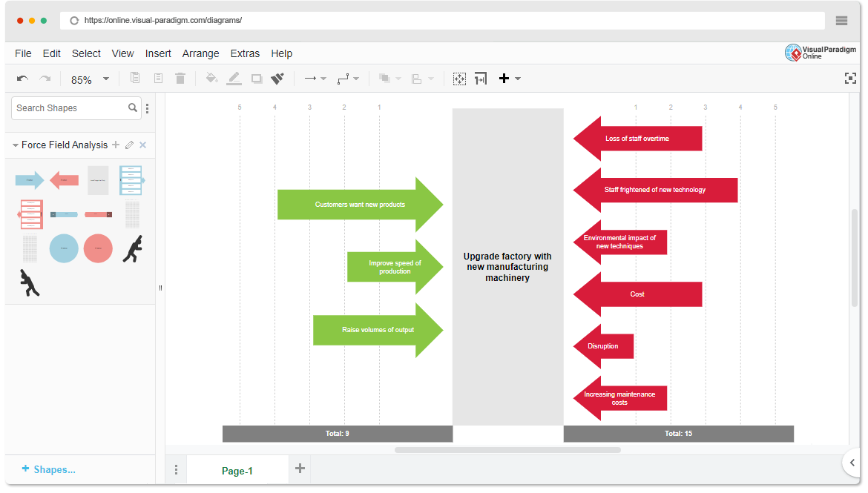
Task: Click the Format Painter brush icon
Action: click(x=277, y=79)
